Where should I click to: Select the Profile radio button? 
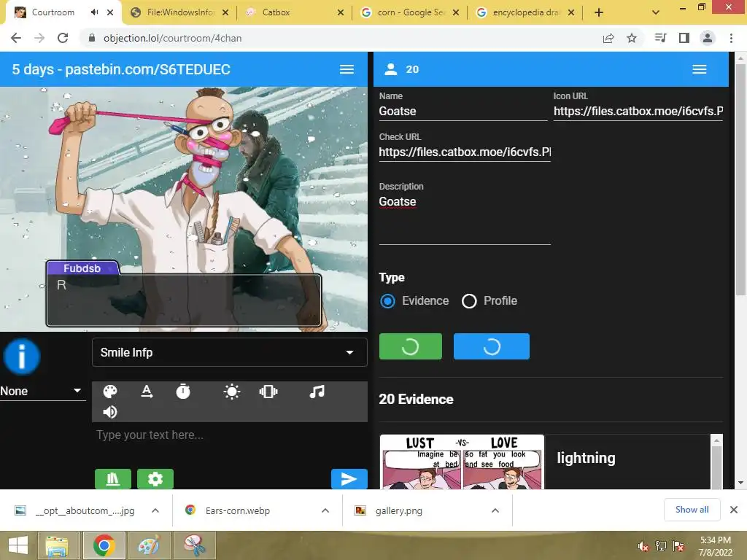[469, 301]
